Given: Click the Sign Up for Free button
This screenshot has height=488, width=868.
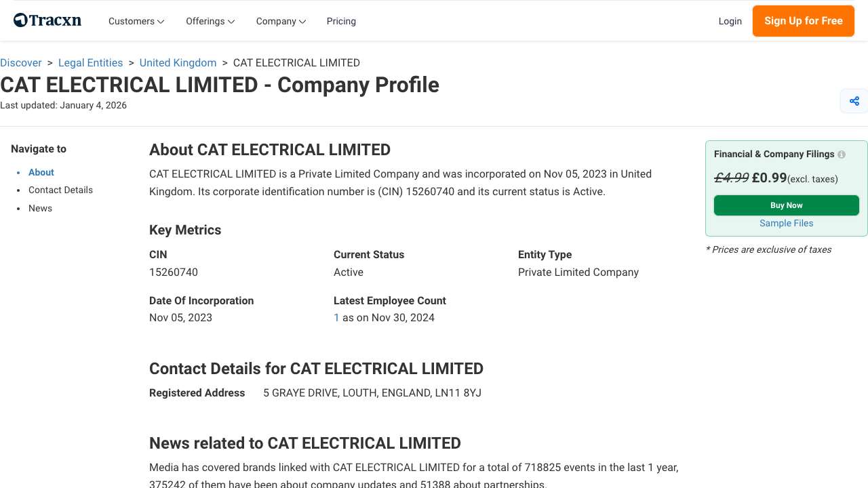Looking at the screenshot, I should (803, 21).
